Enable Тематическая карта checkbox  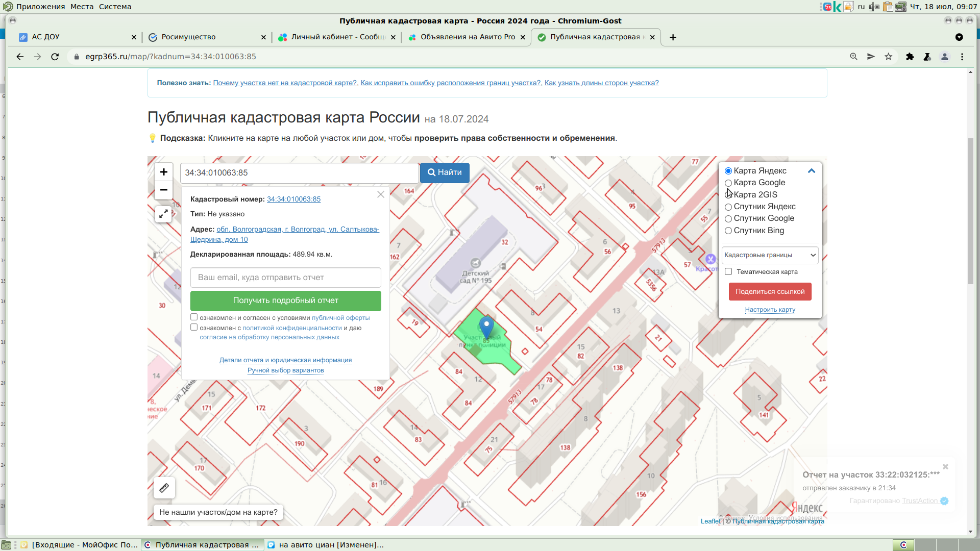728,271
